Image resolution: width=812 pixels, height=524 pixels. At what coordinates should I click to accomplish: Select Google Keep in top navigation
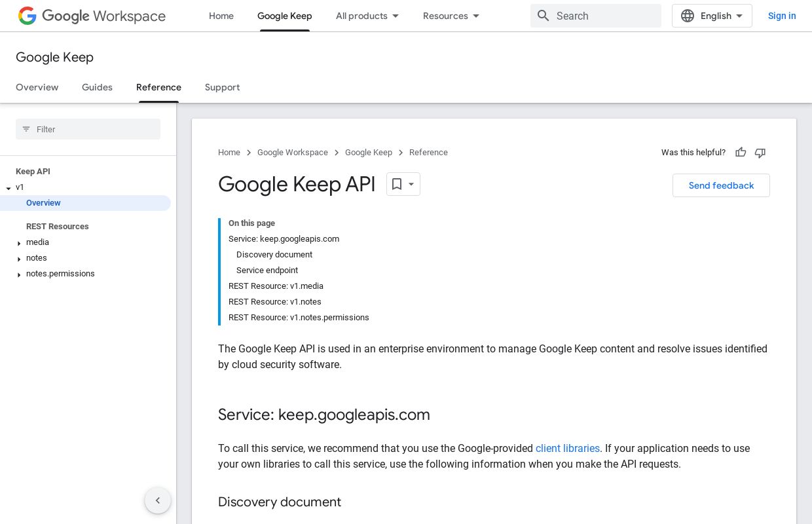(x=285, y=16)
